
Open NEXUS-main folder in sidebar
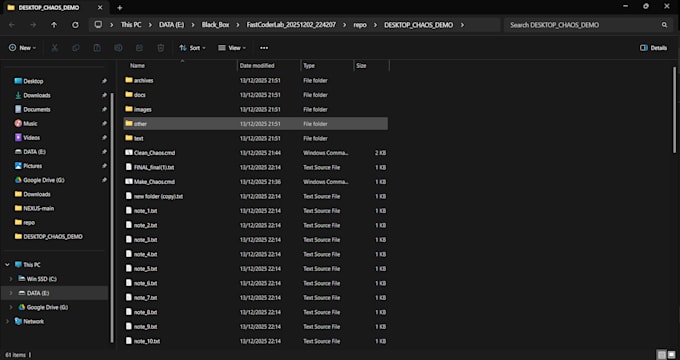(34, 208)
